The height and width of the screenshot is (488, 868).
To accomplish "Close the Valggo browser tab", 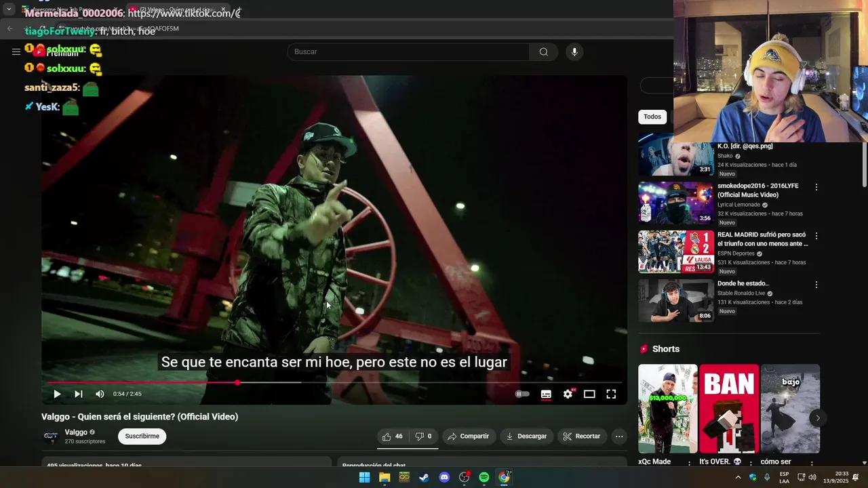I will (223, 9).
